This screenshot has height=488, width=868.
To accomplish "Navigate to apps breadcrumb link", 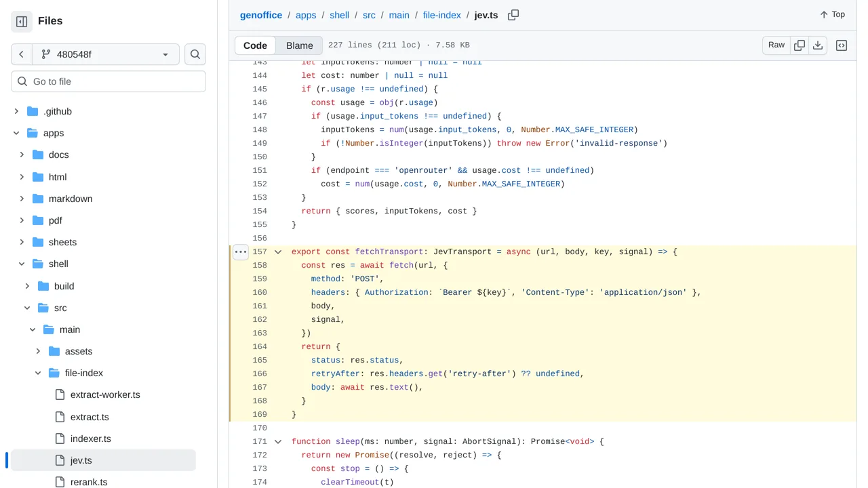I will [x=306, y=15].
